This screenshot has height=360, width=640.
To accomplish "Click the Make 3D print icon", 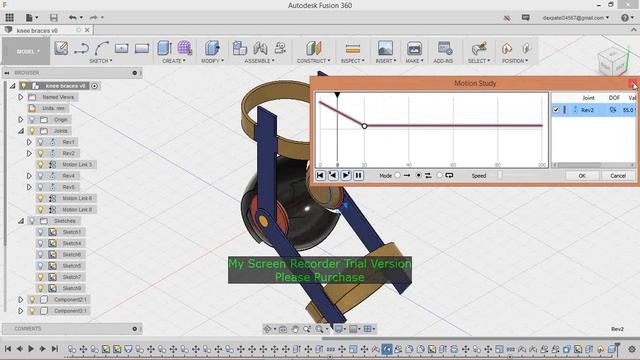I will [414, 48].
